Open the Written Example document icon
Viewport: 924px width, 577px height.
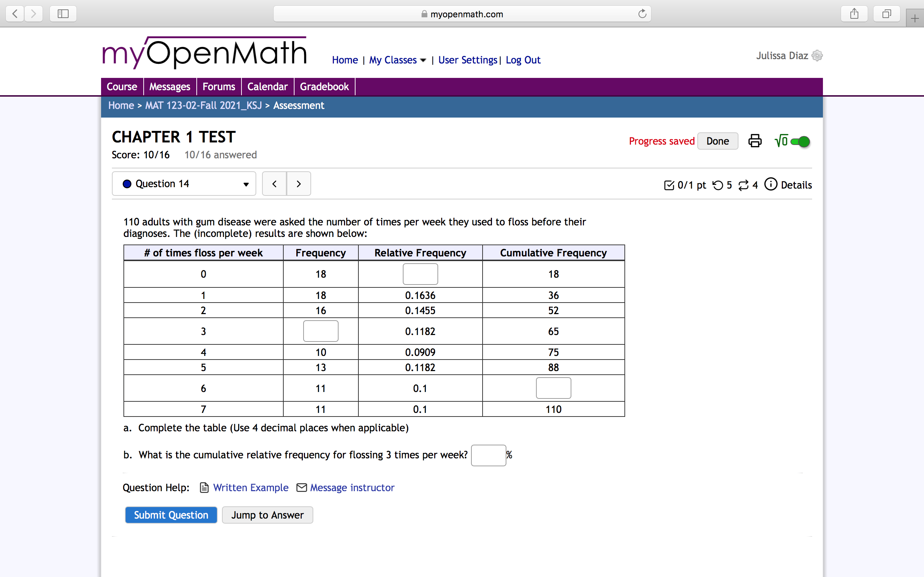tap(204, 487)
